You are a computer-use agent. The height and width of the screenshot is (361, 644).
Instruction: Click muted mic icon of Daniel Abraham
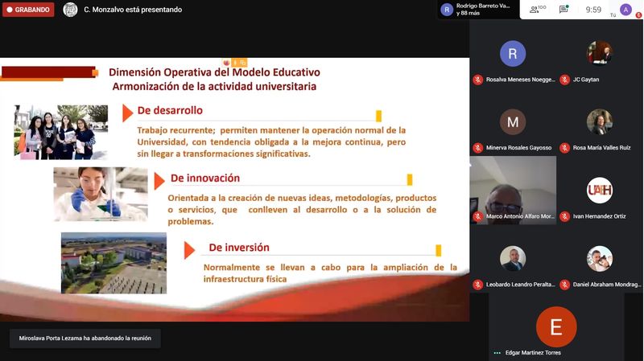(565, 285)
